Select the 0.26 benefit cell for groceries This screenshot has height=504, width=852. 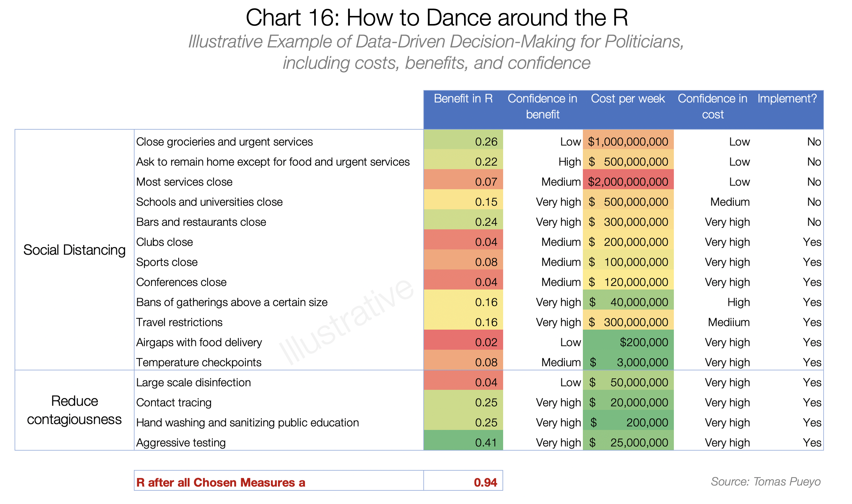tap(463, 142)
